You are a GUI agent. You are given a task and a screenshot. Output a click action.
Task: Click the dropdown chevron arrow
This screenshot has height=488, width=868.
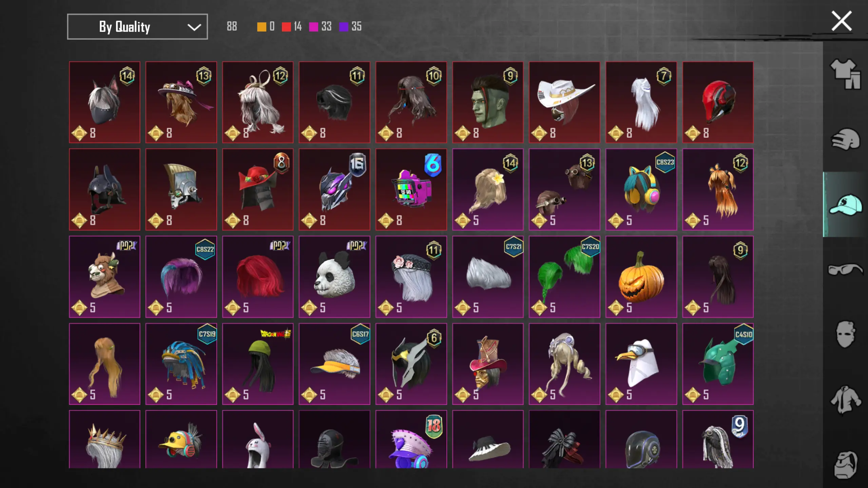pos(194,27)
